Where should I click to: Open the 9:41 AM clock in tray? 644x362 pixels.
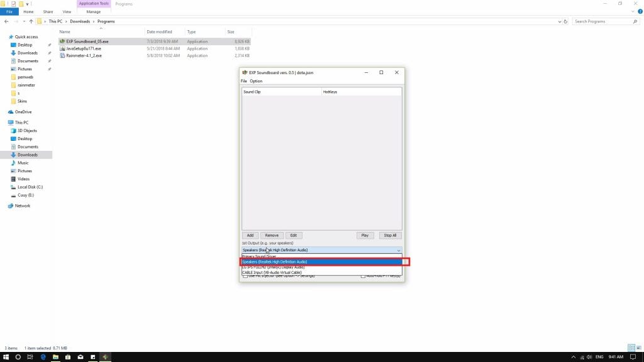click(616, 357)
